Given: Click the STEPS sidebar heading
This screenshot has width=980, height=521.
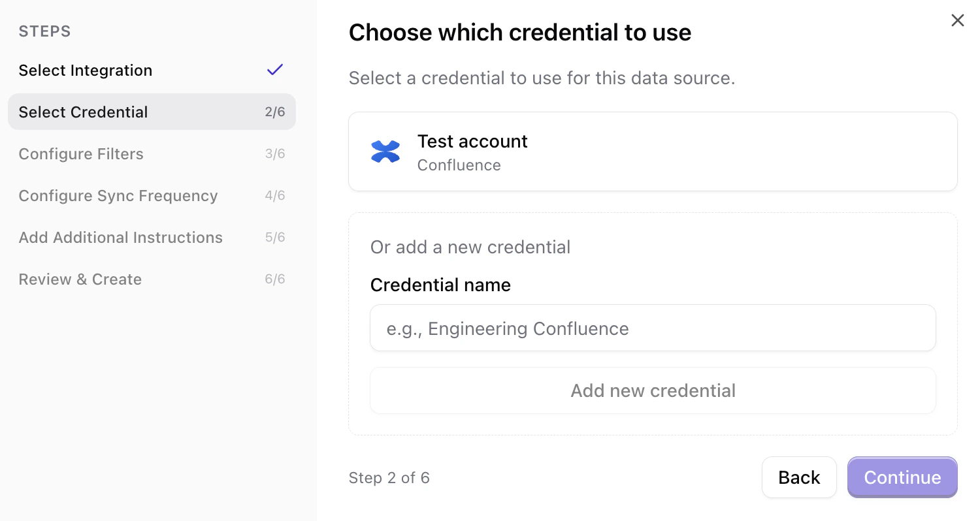Looking at the screenshot, I should click(44, 31).
